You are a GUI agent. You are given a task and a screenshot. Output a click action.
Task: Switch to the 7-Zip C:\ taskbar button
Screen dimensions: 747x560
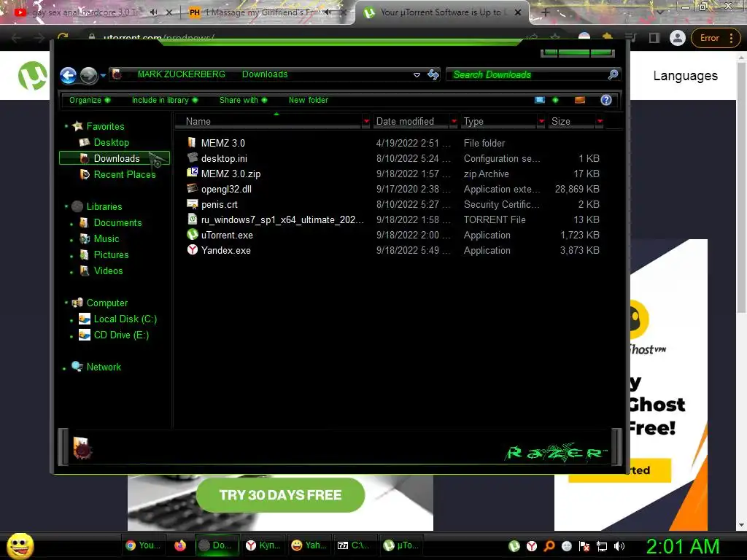[x=354, y=545]
